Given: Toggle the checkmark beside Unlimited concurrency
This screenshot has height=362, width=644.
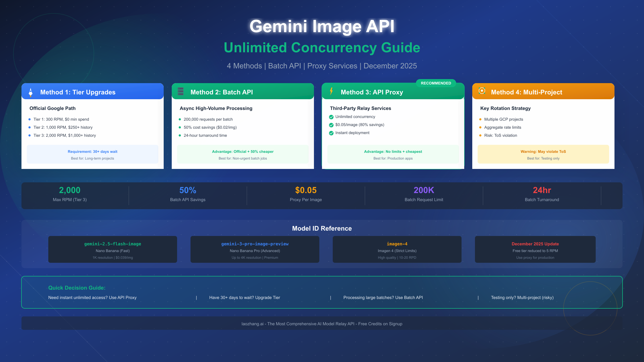Looking at the screenshot, I should (x=331, y=117).
